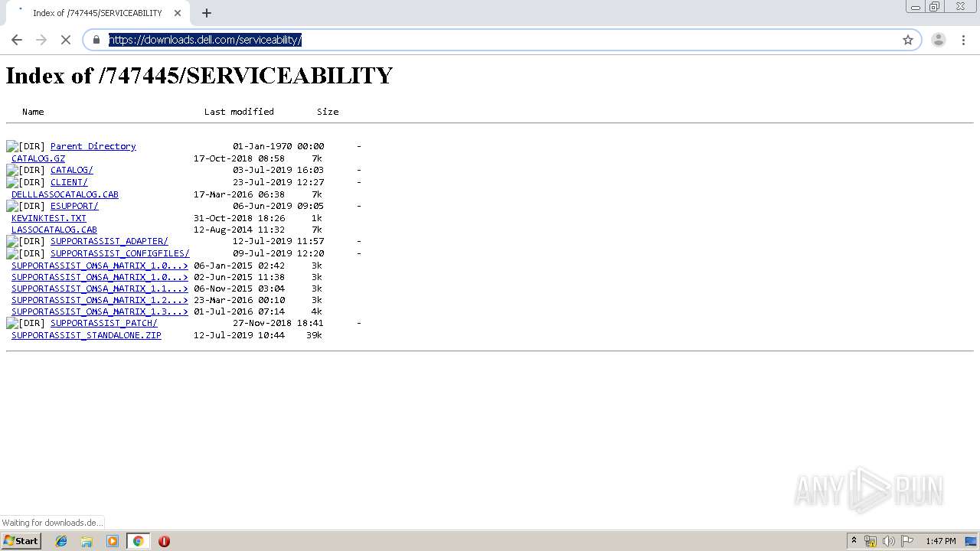Open the Windows Start menu

(x=21, y=540)
